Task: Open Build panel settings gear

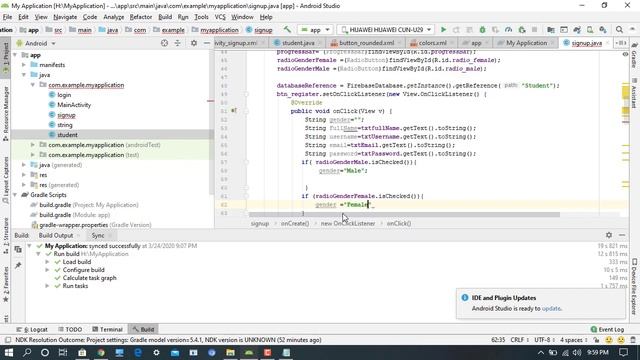Action: [609, 235]
